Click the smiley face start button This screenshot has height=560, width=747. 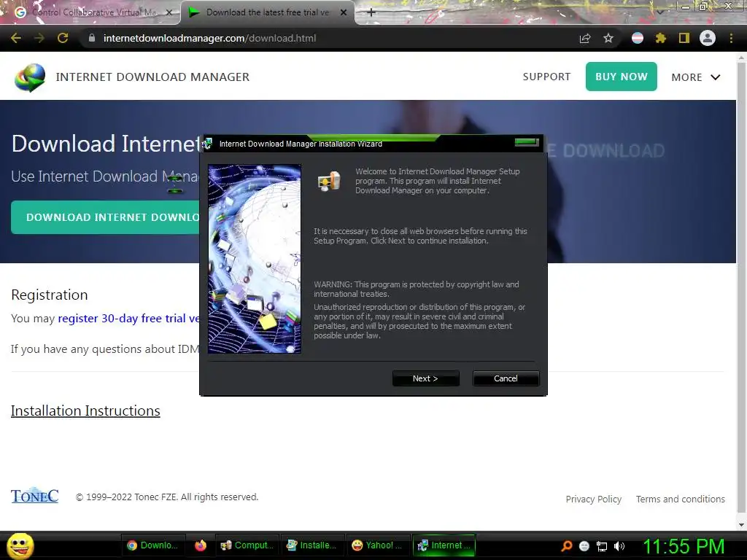point(20,545)
